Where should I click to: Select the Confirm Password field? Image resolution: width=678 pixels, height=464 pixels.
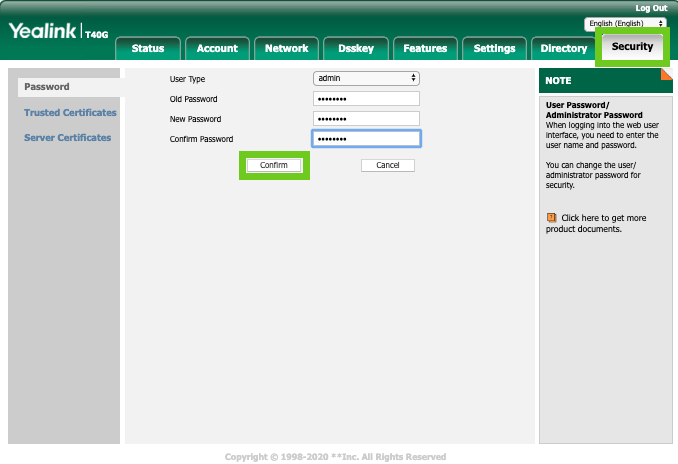point(366,139)
